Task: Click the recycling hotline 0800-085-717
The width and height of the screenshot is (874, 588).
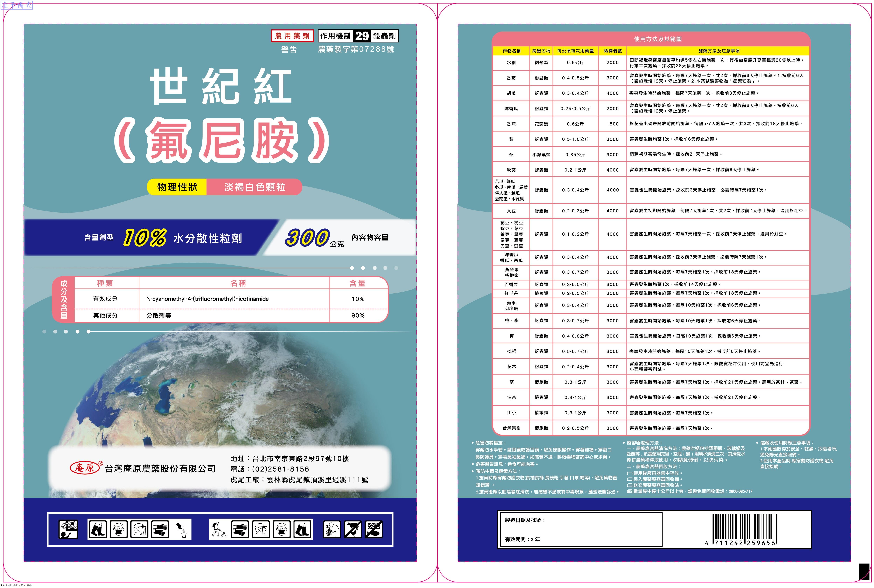Action: tap(740, 491)
